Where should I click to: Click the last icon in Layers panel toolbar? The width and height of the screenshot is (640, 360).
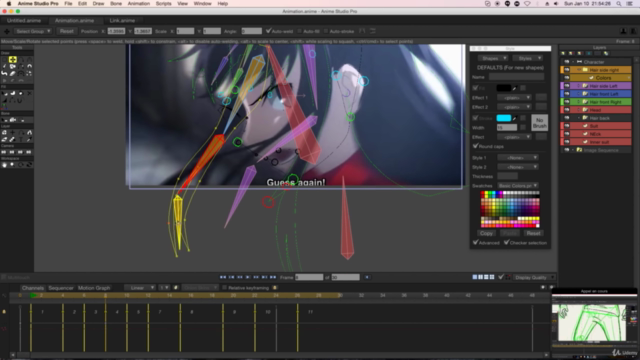(x=606, y=53)
